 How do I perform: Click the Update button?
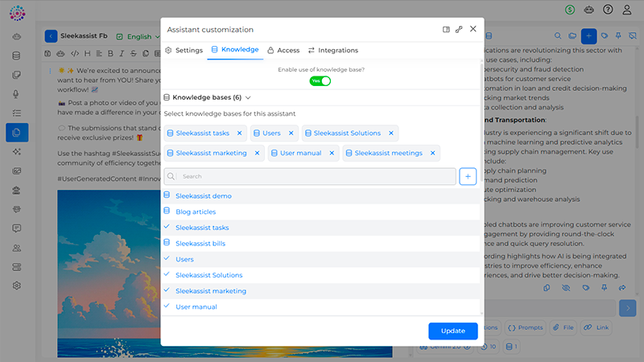(453, 331)
